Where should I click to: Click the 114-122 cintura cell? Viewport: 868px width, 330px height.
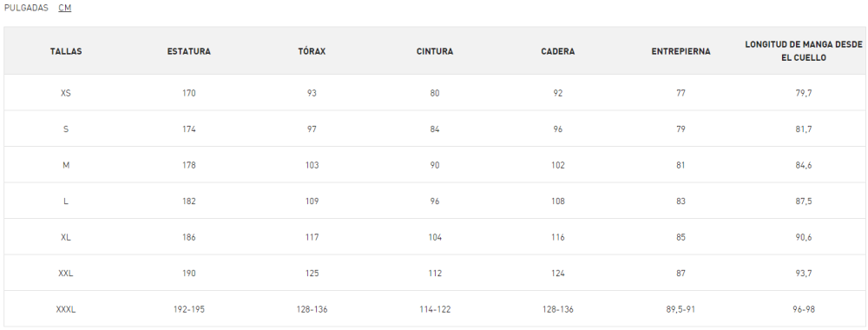click(435, 309)
